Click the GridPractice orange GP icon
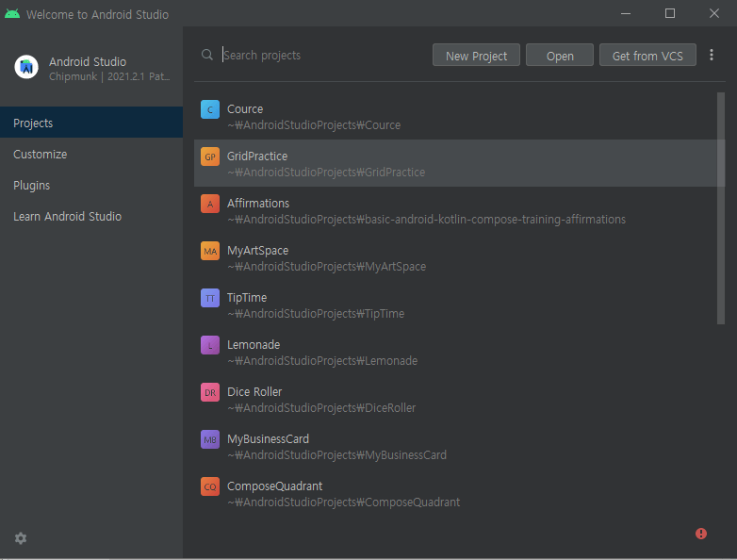The image size is (737, 560). point(210,156)
